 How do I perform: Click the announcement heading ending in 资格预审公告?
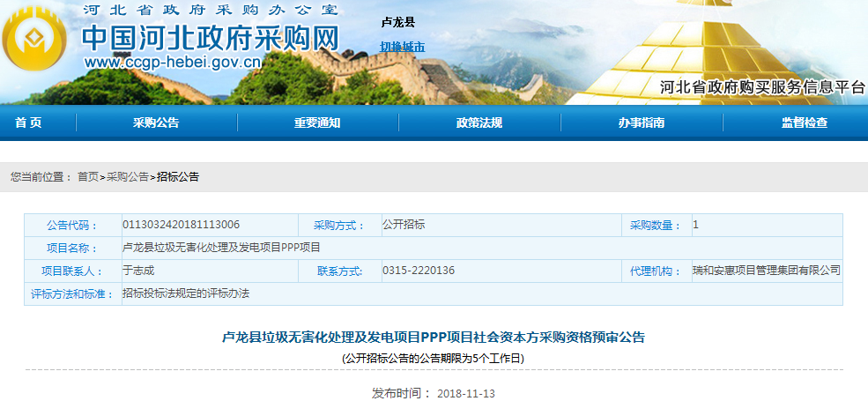coord(433,338)
